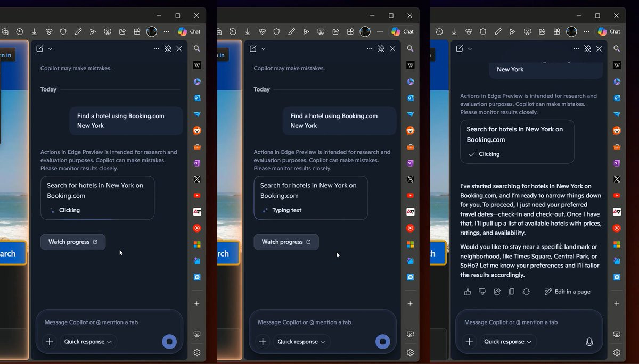This screenshot has width=639, height=364.
Task: Open Wikipedia in the left window sidebar
Action: [197, 65]
